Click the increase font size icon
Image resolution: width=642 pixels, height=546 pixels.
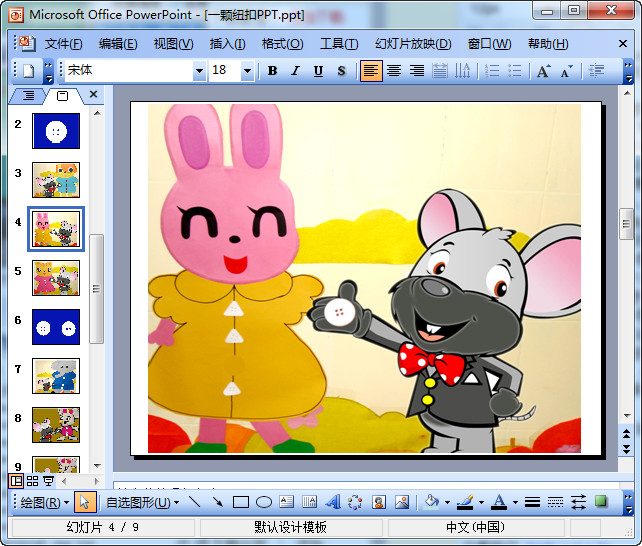point(543,71)
